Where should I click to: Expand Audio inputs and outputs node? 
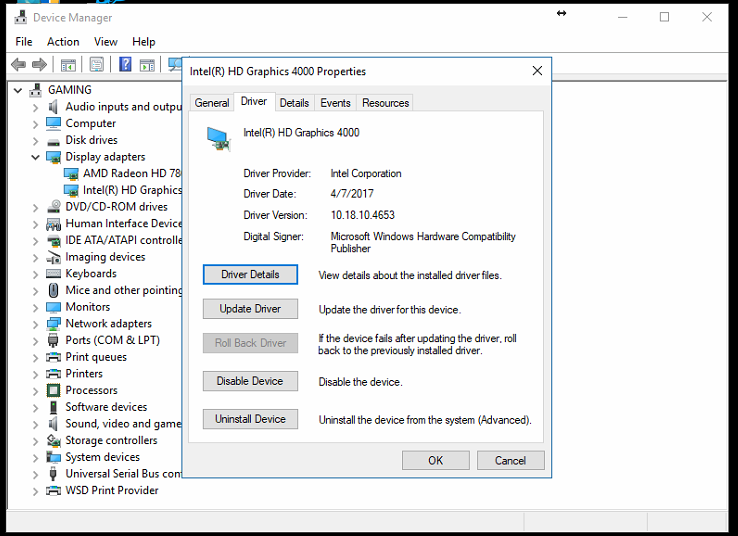point(36,108)
